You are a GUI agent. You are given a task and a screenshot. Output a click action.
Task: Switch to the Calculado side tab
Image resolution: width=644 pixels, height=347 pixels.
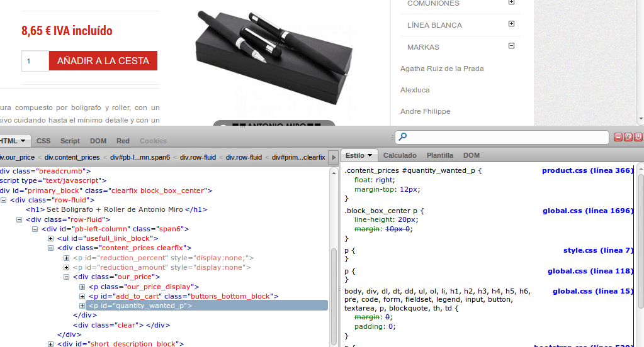coord(400,155)
